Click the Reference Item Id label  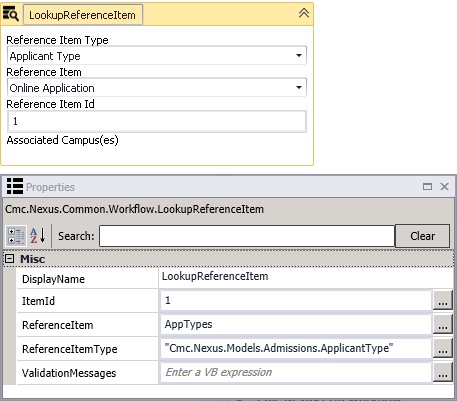(50, 104)
